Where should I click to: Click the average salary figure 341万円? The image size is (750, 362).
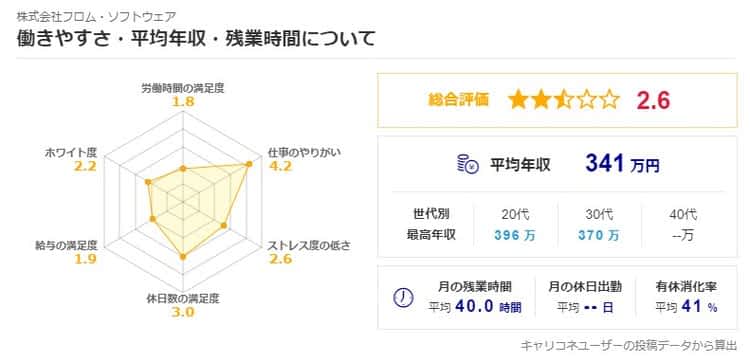pyautogui.click(x=622, y=165)
